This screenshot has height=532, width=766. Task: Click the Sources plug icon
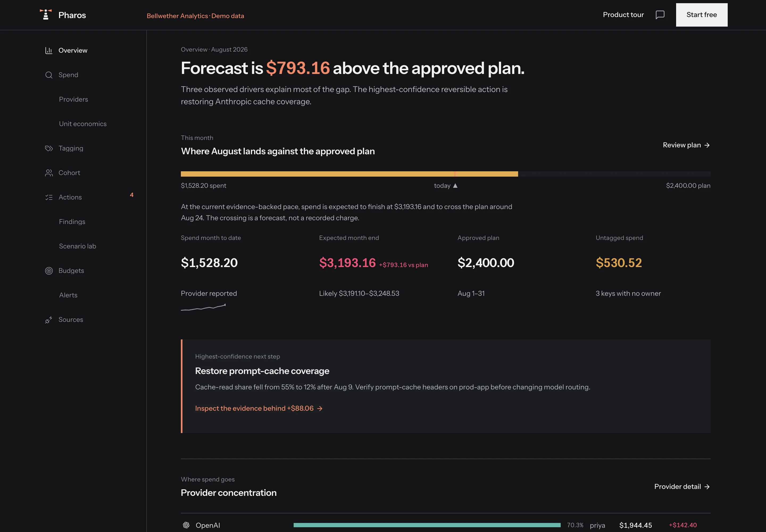pyautogui.click(x=49, y=320)
